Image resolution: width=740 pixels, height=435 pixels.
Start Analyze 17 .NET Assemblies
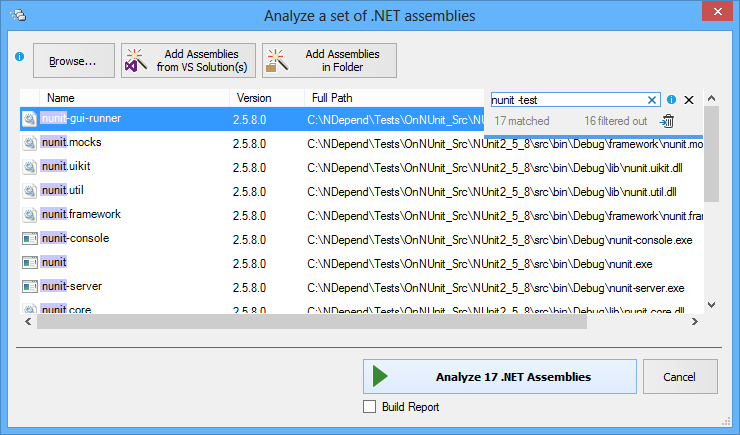pos(500,376)
